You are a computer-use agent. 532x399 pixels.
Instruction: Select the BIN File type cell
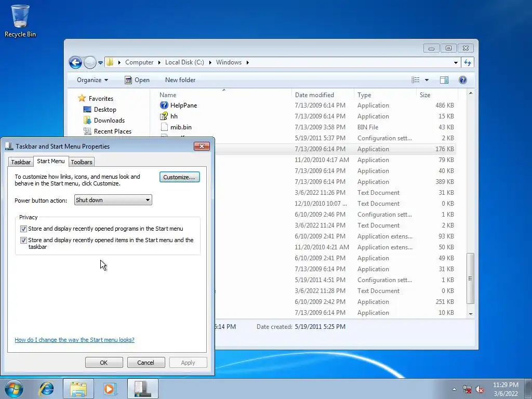tap(368, 127)
